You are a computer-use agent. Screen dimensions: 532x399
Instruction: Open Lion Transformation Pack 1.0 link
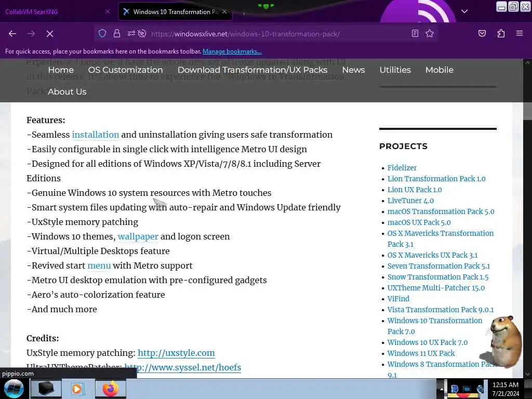click(436, 179)
